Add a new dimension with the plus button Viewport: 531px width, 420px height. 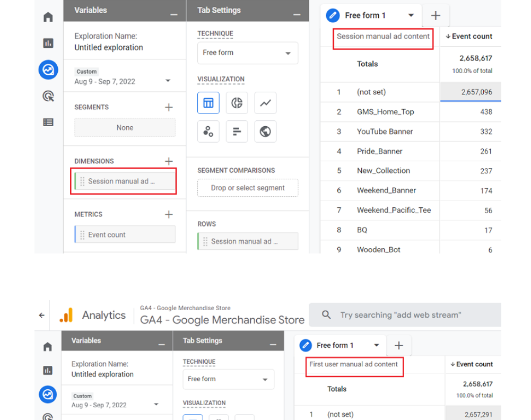click(x=169, y=161)
